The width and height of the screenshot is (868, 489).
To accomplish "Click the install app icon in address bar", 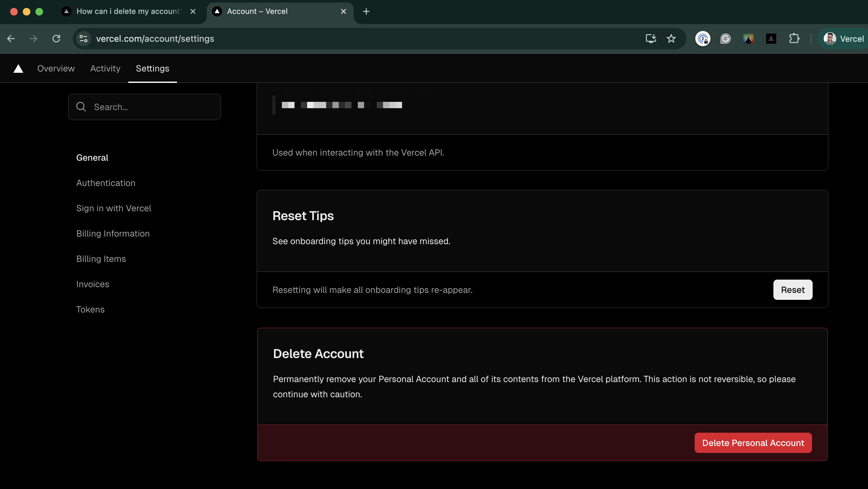I will coord(651,39).
